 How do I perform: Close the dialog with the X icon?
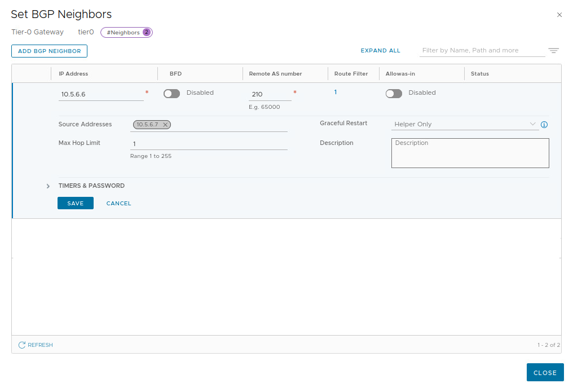559,15
